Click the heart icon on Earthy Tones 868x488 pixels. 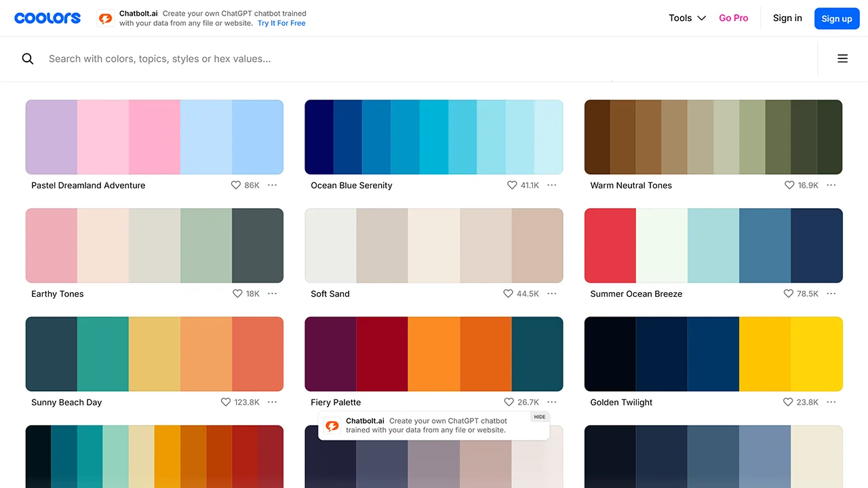pos(237,293)
